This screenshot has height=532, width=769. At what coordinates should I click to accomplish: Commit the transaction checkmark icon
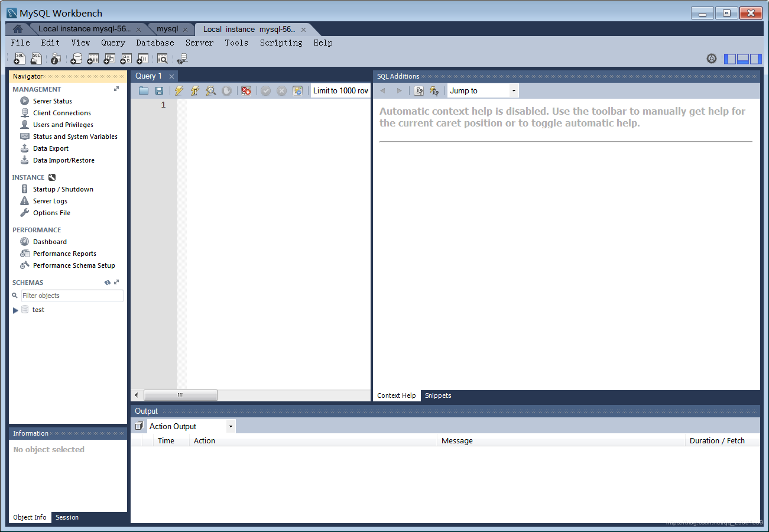[265, 90]
